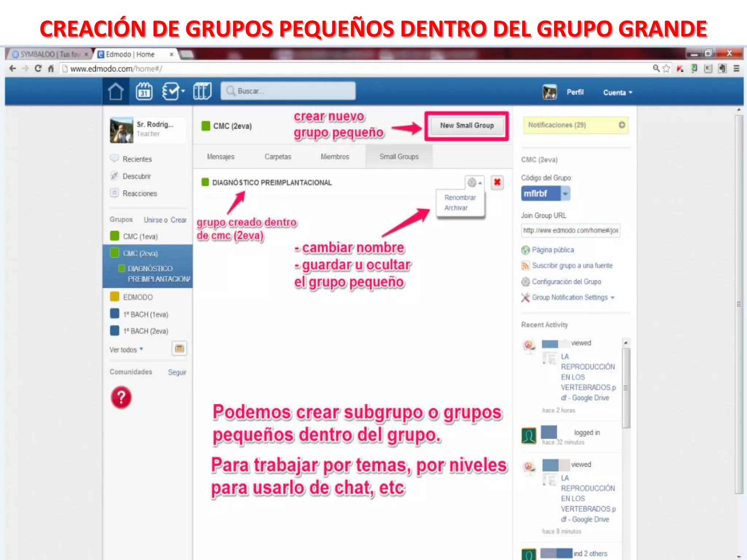Image resolution: width=747 pixels, height=560 pixels.
Task: Bookmark this page with the star
Action: (666, 69)
